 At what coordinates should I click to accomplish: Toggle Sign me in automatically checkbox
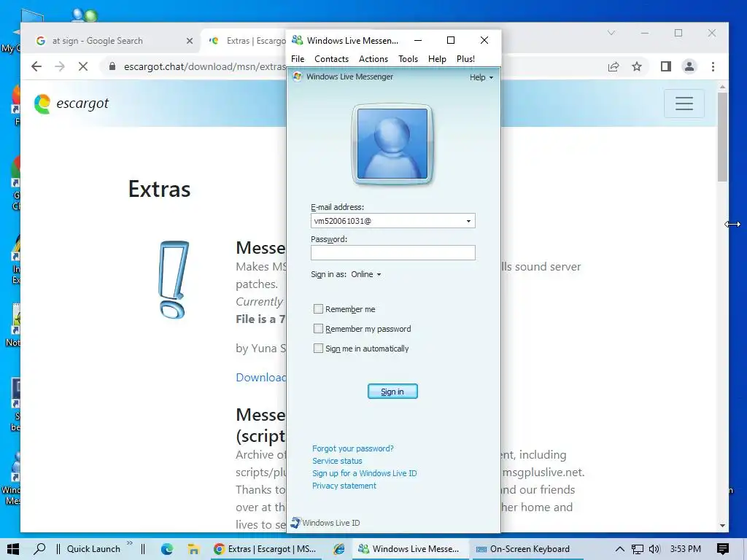pyautogui.click(x=318, y=348)
